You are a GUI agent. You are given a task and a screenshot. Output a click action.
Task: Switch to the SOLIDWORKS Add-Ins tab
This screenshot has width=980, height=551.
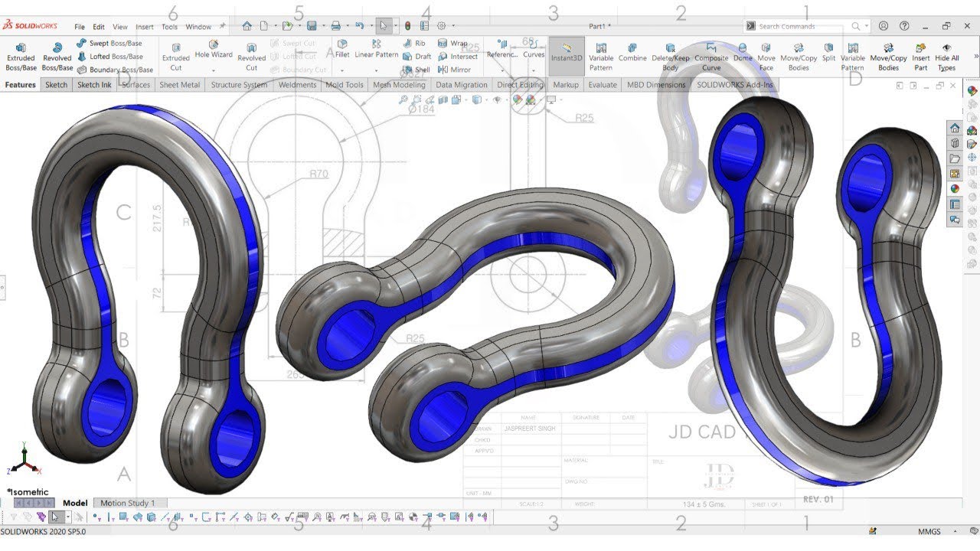735,85
